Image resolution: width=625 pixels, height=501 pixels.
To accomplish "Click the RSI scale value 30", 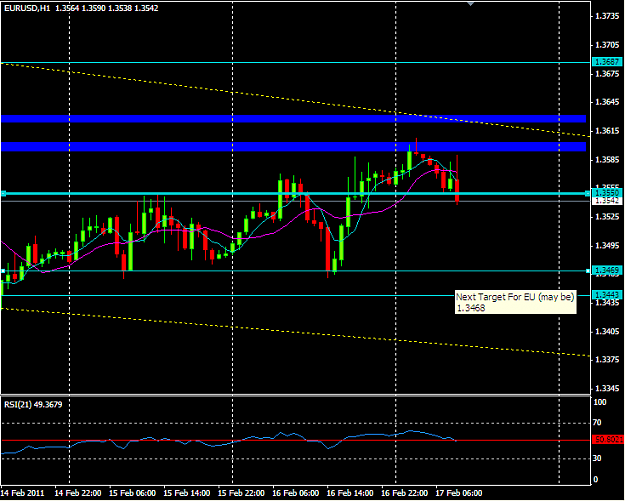I will (598, 459).
